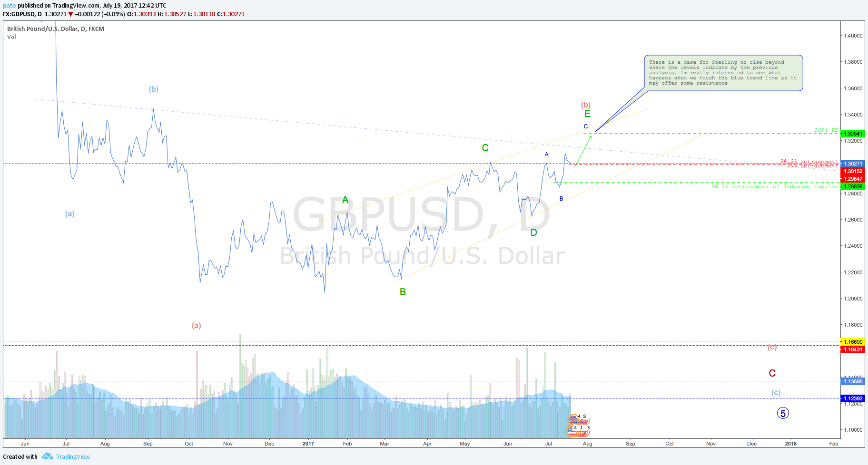This screenshot has width=868, height=465.
Task: Click the Aug label near current date
Action: coord(588,444)
